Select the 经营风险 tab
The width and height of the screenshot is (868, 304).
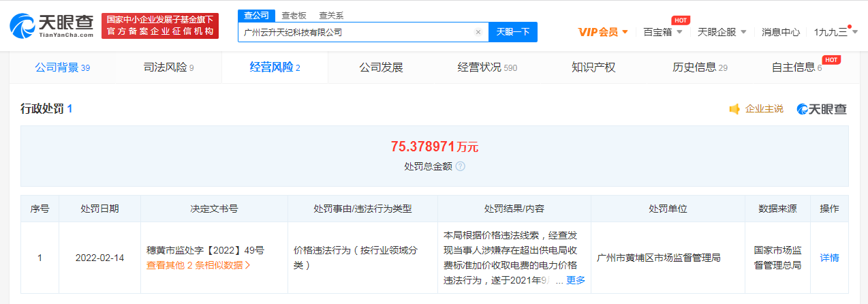coord(275,67)
